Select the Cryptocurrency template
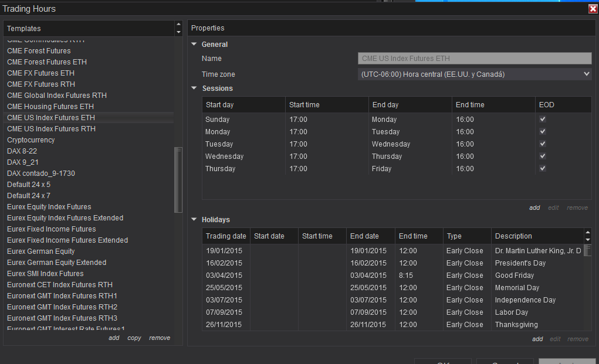Screen dimensions: 599x364 point(31,140)
